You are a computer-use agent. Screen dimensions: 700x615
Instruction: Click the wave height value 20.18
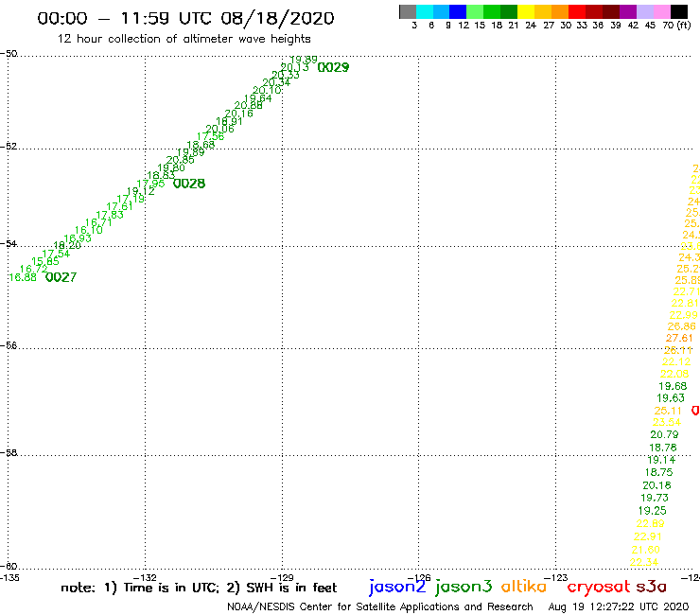[x=656, y=485]
